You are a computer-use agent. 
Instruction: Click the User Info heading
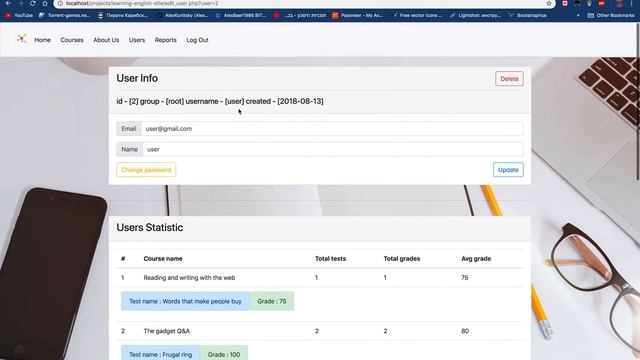tap(137, 78)
